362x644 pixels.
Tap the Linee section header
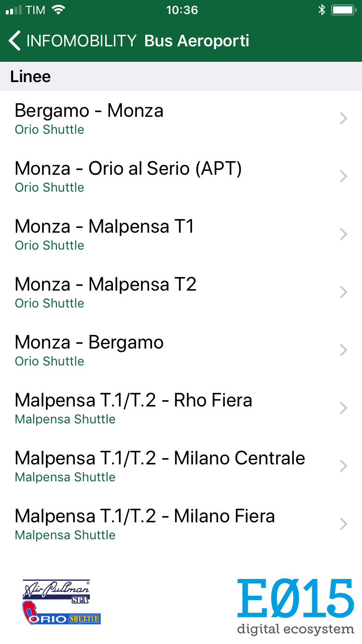click(30, 76)
